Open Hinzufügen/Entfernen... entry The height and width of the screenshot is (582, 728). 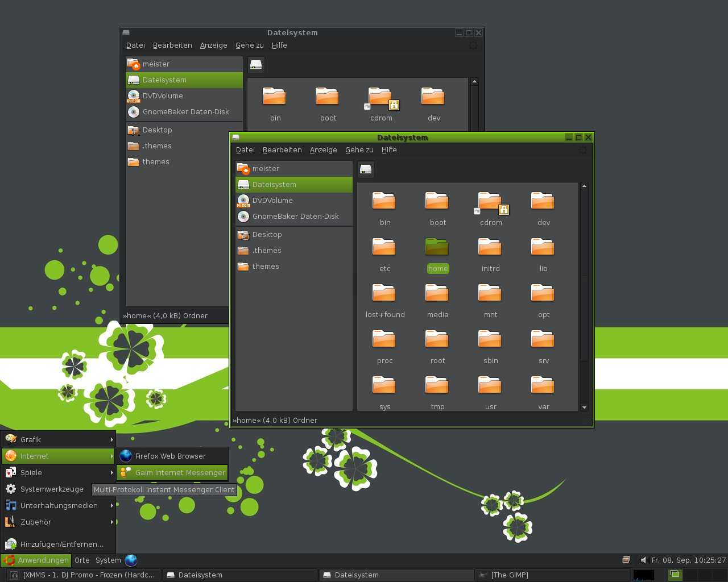[x=58, y=544]
